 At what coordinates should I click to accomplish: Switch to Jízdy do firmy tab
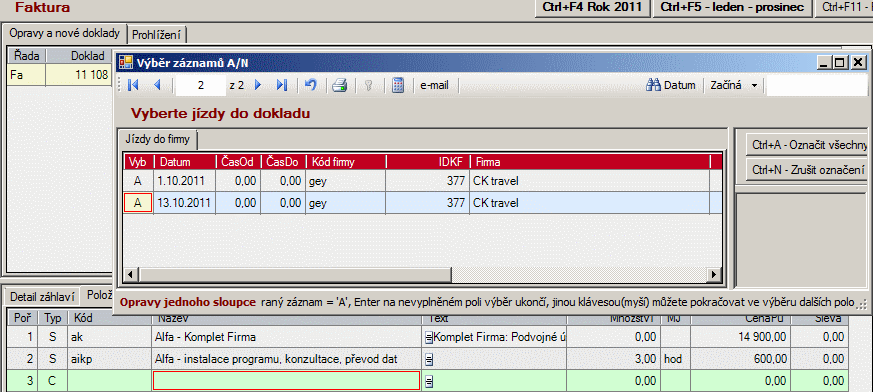tap(158, 139)
